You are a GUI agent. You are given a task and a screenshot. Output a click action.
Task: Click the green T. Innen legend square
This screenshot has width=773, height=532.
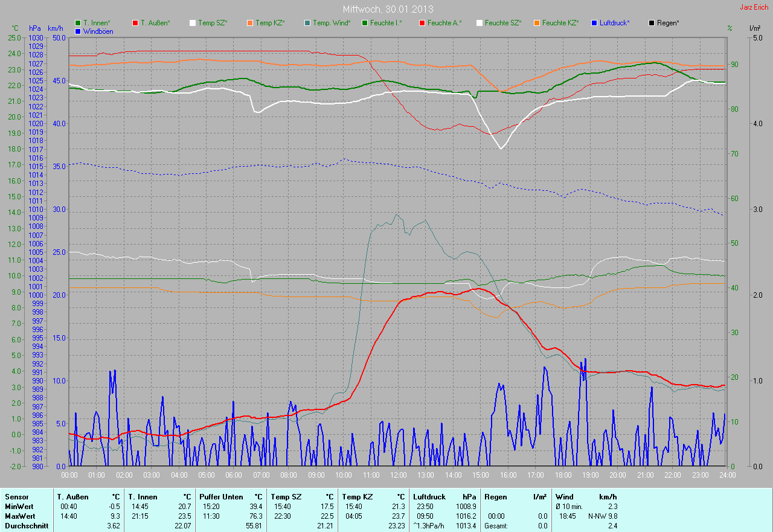78,23
